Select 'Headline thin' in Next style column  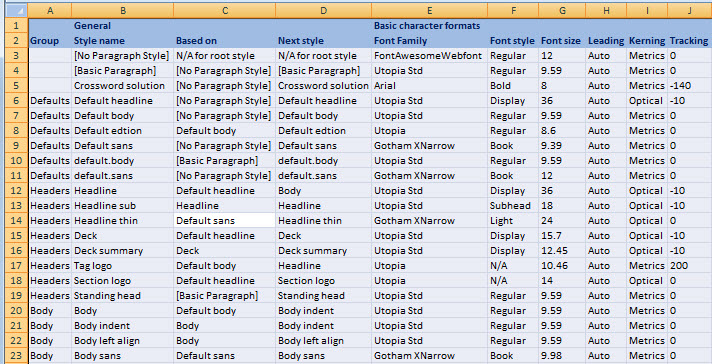tap(323, 220)
